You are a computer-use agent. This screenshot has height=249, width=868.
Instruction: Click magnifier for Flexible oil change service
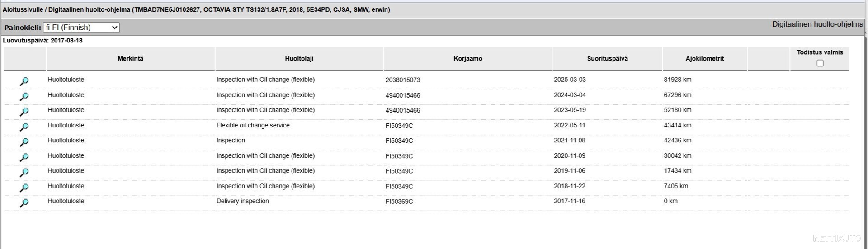click(x=24, y=127)
